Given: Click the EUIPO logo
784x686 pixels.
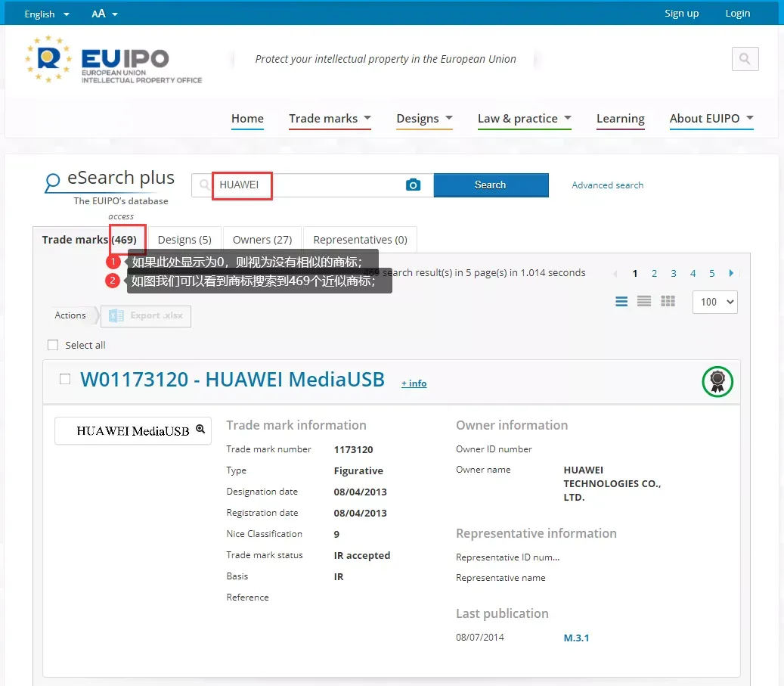Looking at the screenshot, I should 114,59.
